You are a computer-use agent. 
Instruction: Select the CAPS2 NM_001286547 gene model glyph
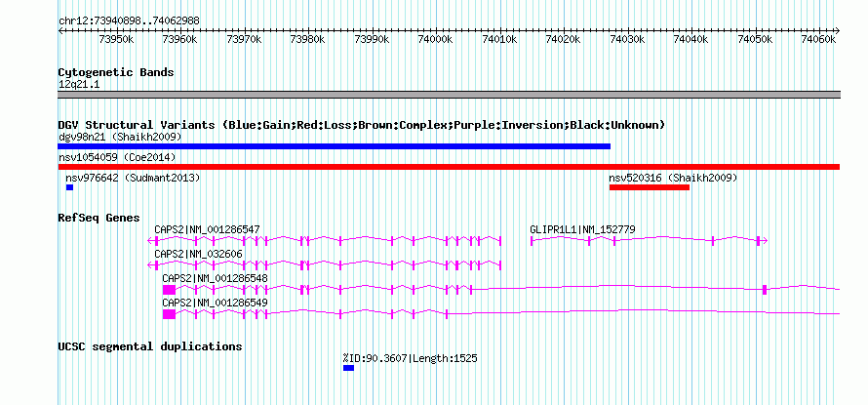[325, 240]
